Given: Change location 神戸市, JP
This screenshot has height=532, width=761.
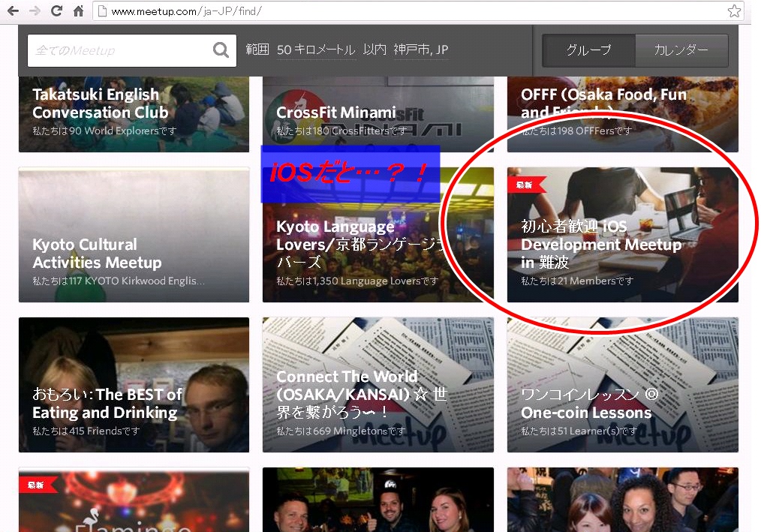Looking at the screenshot, I should tap(420, 50).
